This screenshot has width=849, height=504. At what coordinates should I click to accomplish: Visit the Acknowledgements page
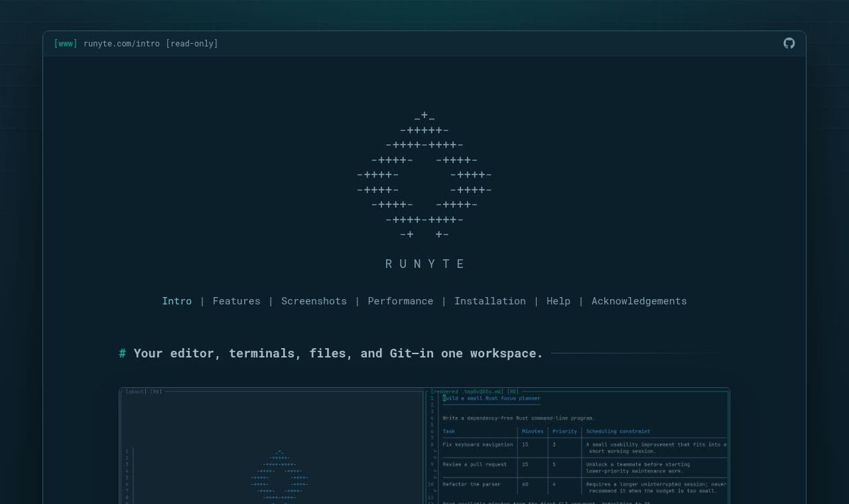point(639,301)
